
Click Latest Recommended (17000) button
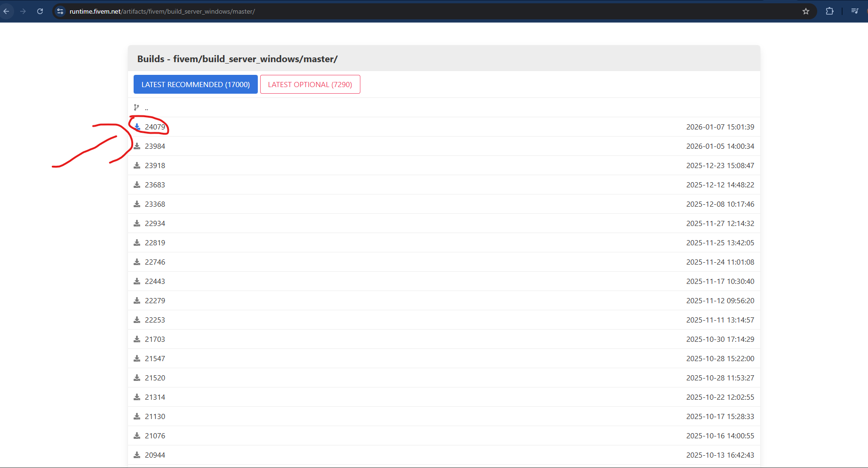pyautogui.click(x=195, y=84)
